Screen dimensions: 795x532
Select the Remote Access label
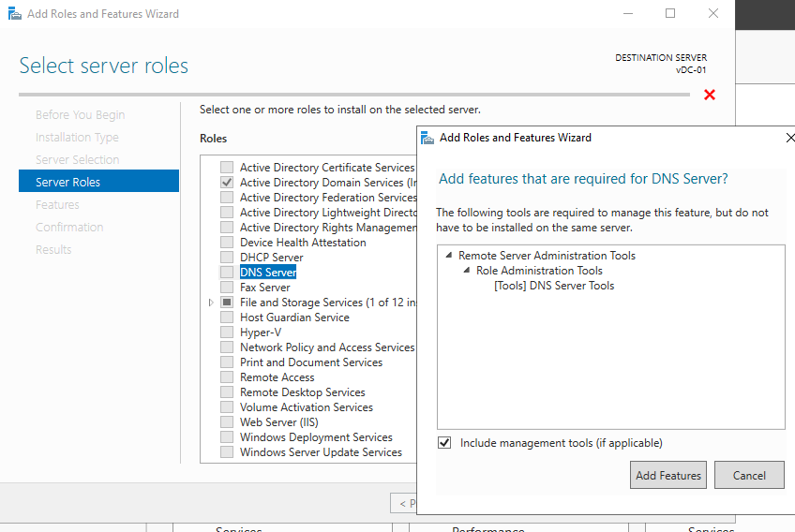277,377
